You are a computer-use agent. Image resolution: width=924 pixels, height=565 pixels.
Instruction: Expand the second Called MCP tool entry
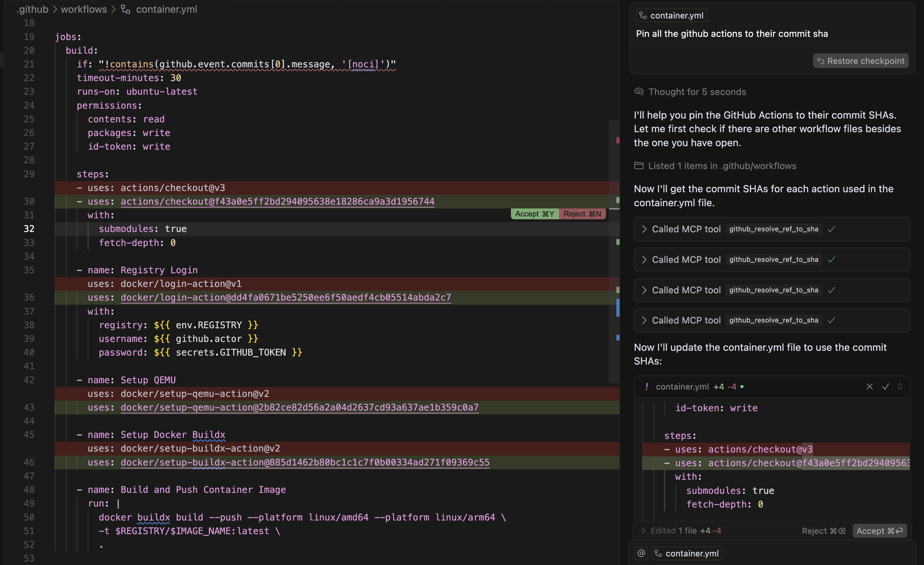click(x=644, y=259)
